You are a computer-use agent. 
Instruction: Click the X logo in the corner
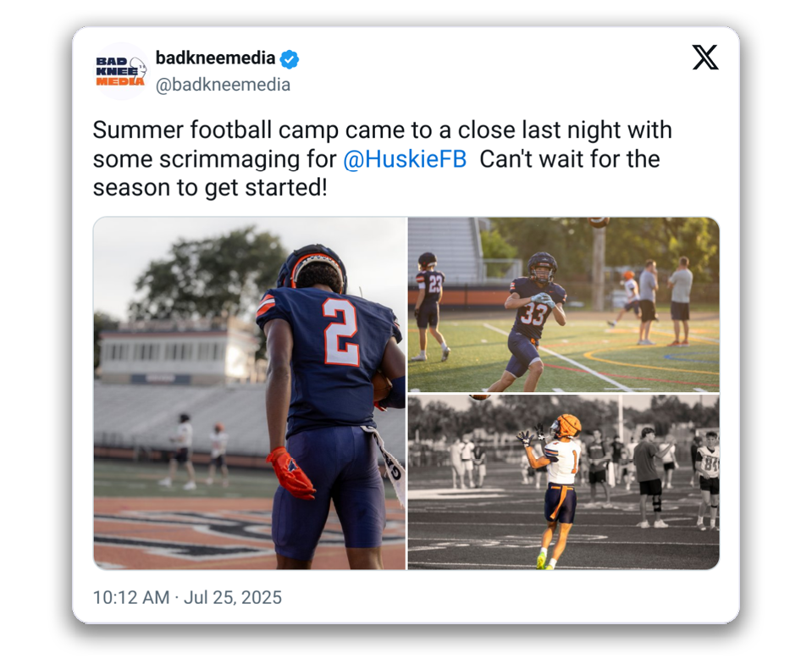705,57
